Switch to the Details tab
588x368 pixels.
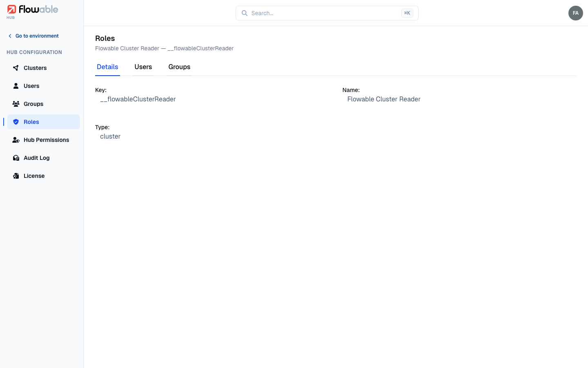tap(107, 67)
